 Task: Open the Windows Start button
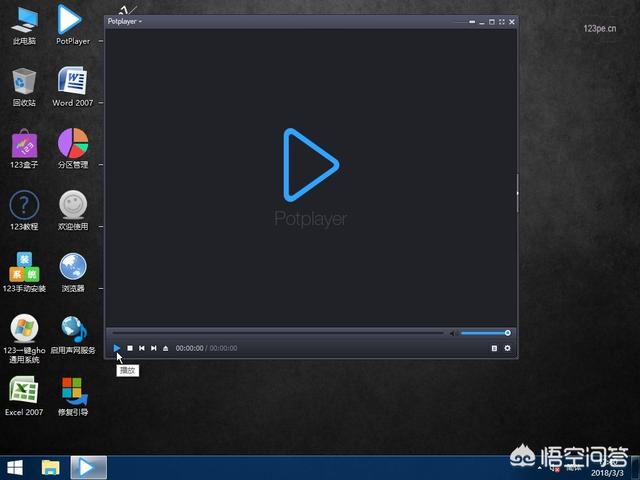pyautogui.click(x=15, y=468)
